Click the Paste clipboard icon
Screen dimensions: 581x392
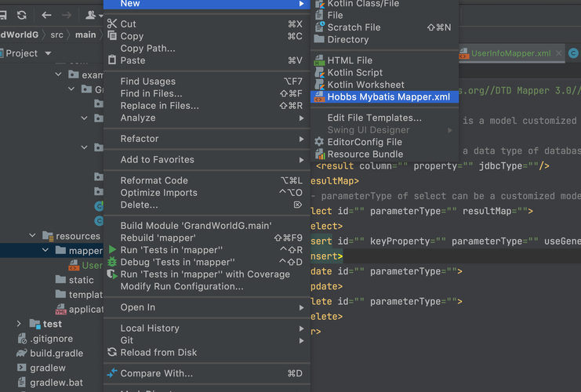click(112, 60)
